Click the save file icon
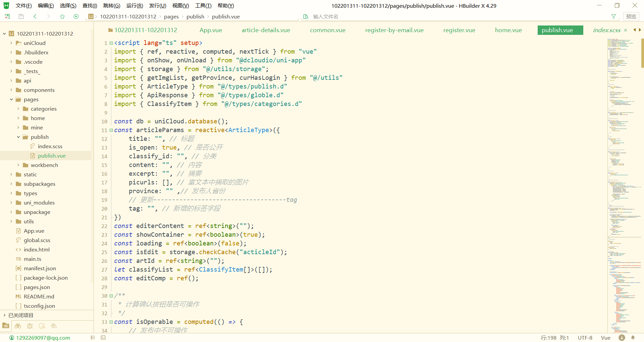644x342 pixels. coord(21,16)
